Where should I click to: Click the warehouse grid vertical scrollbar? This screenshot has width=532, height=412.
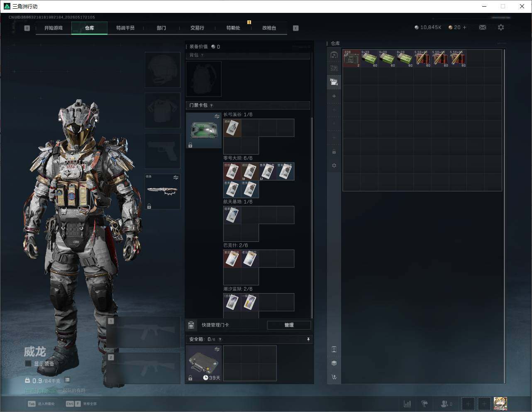click(x=505, y=216)
